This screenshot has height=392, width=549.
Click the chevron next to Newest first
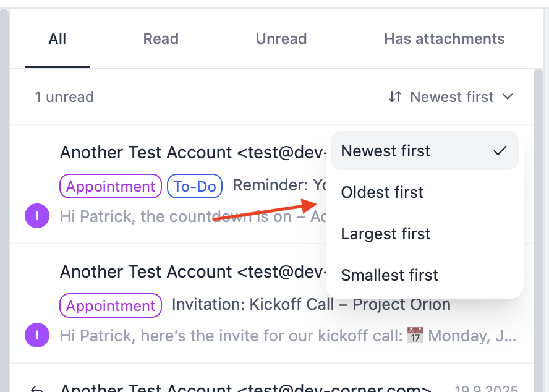pyautogui.click(x=508, y=97)
